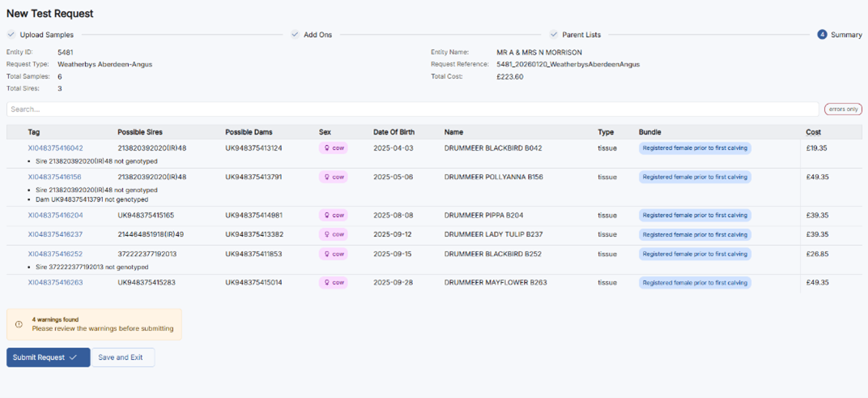Screen dimensions: 868x398
Task: Open tag XI048375416042
Action: [x=55, y=148]
